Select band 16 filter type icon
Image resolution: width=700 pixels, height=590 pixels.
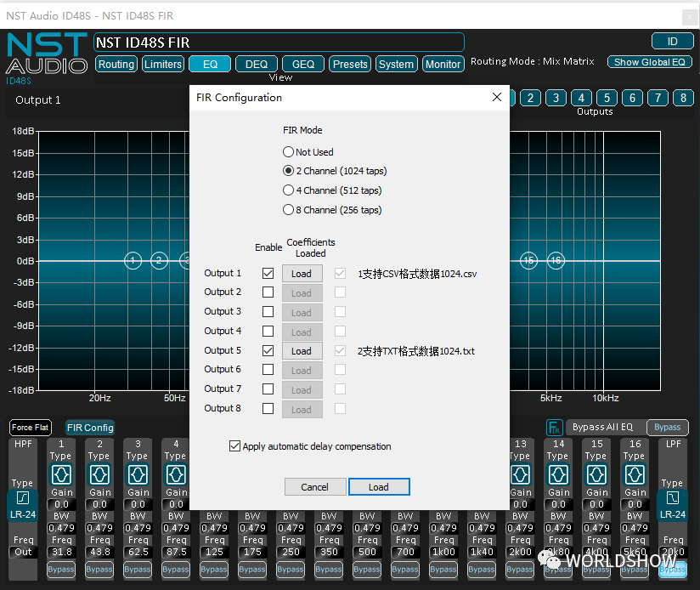point(635,474)
